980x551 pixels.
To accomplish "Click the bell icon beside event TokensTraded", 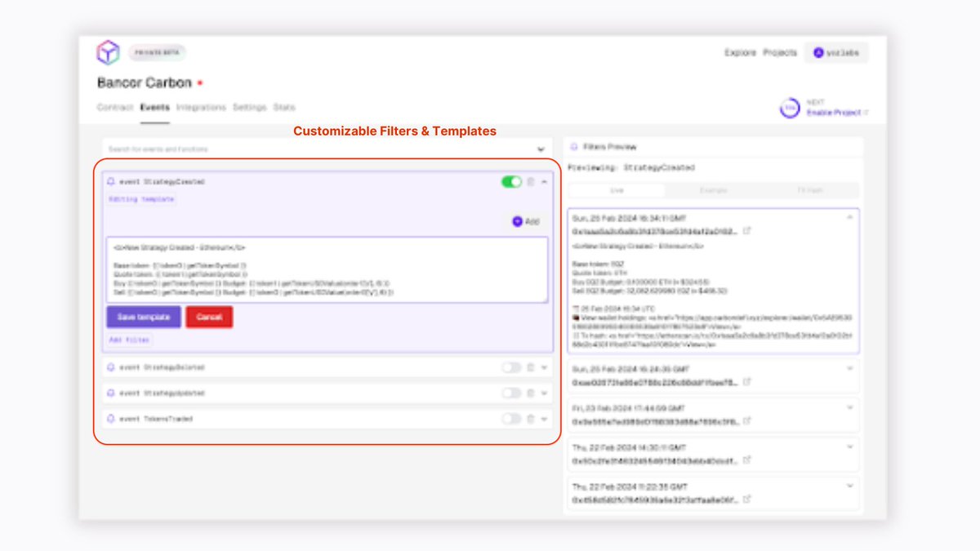I will coord(111,419).
